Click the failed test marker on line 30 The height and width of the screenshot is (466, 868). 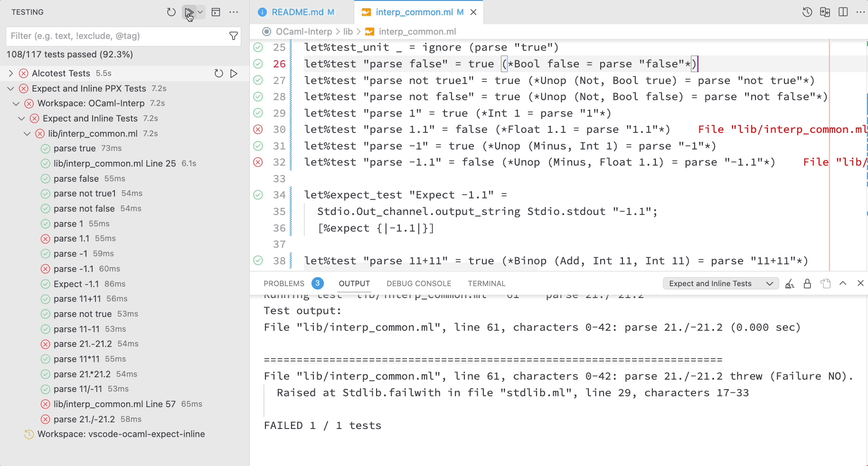click(258, 130)
